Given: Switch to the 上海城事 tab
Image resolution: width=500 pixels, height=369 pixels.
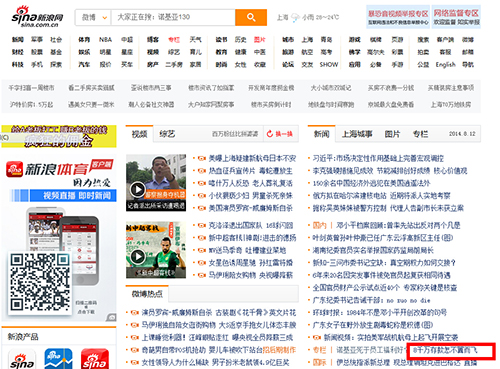Looking at the screenshot, I should coord(357,134).
